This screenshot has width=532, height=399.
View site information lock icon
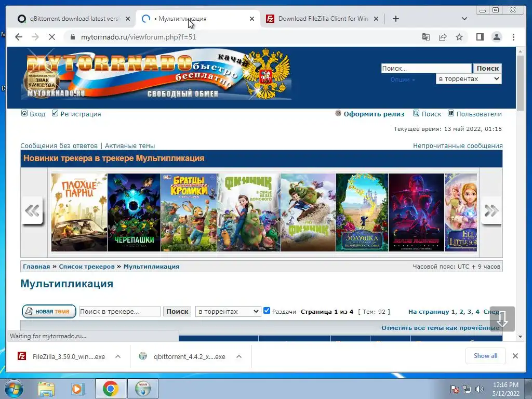[72, 37]
